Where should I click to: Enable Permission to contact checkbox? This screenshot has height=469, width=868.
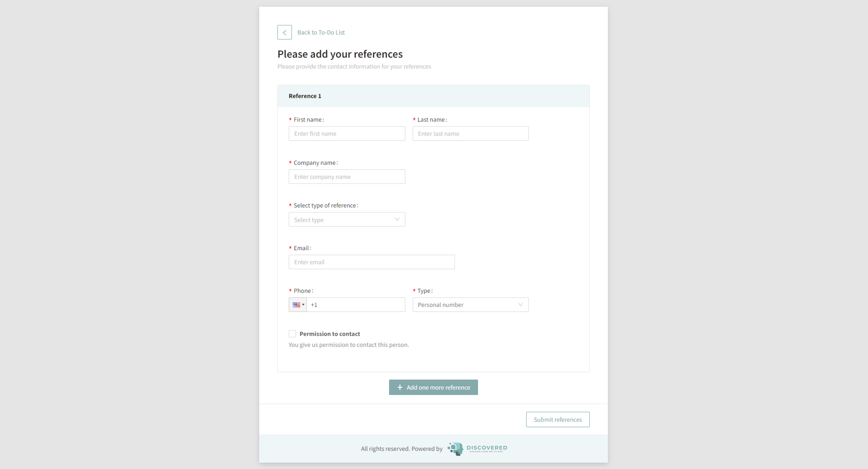click(x=292, y=333)
